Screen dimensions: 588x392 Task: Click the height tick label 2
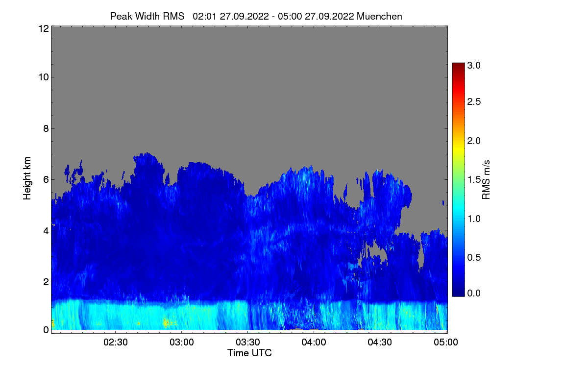click(46, 282)
